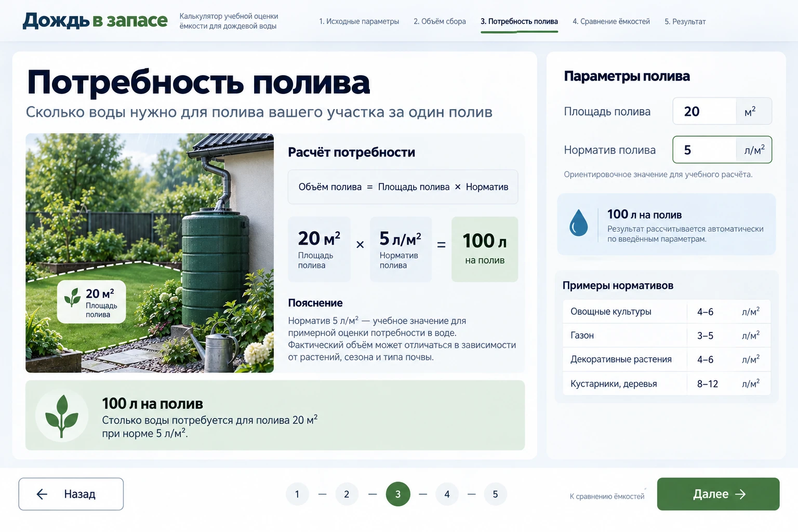The width and height of the screenshot is (798, 532).
Task: Select the 'Газон' norm row
Action: [667, 336]
